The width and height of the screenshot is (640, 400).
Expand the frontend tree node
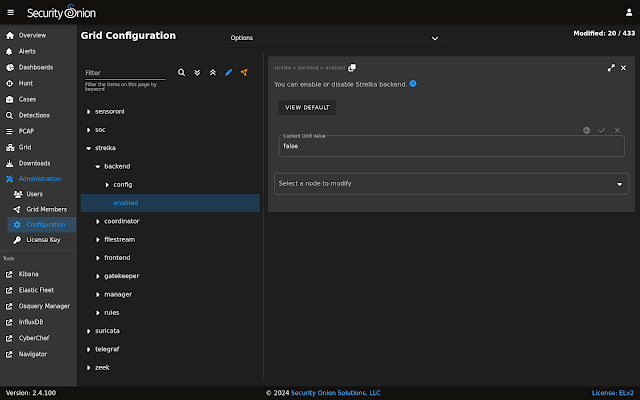pyautogui.click(x=98, y=258)
